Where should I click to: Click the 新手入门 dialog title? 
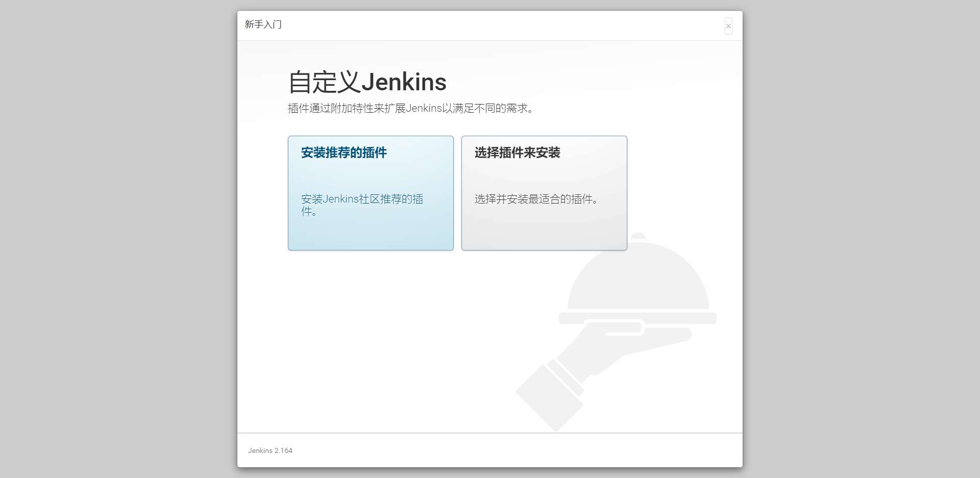[x=263, y=24]
